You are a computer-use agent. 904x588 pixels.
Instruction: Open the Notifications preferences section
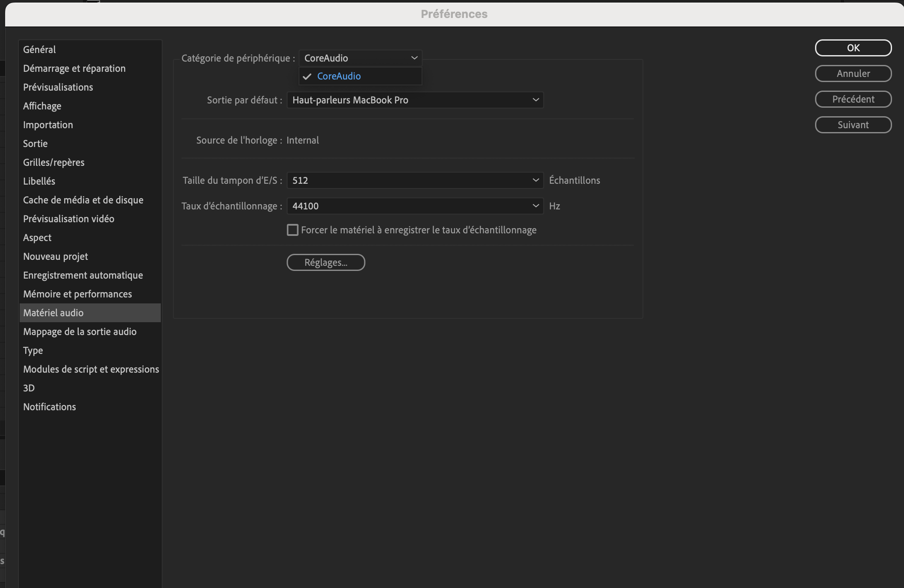point(49,406)
